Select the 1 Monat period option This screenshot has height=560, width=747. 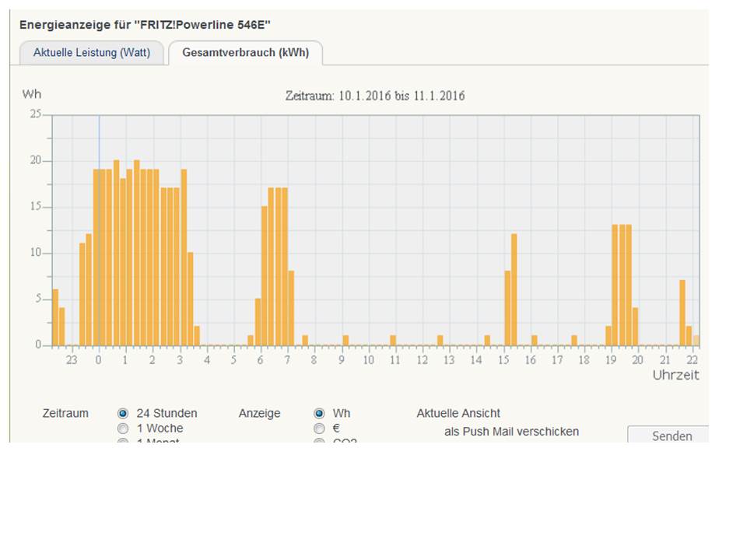(123, 440)
